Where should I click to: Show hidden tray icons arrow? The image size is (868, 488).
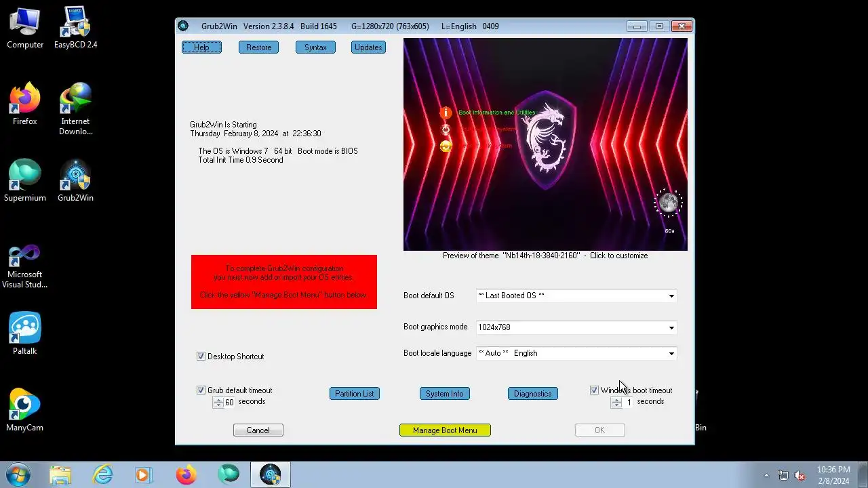click(x=766, y=476)
